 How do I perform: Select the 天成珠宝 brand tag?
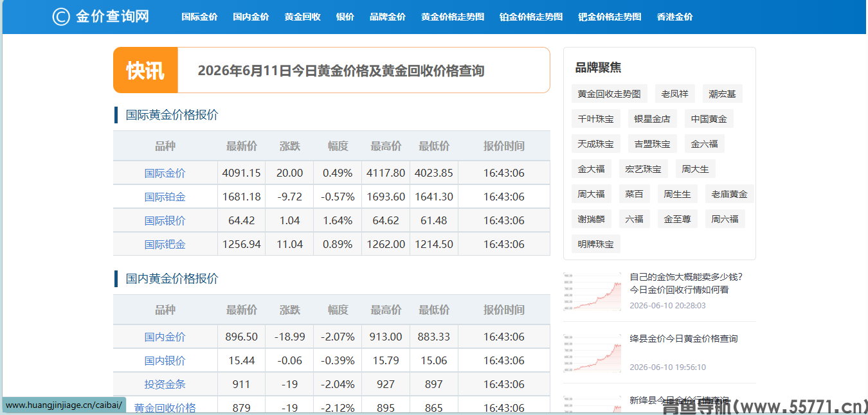pyautogui.click(x=596, y=144)
